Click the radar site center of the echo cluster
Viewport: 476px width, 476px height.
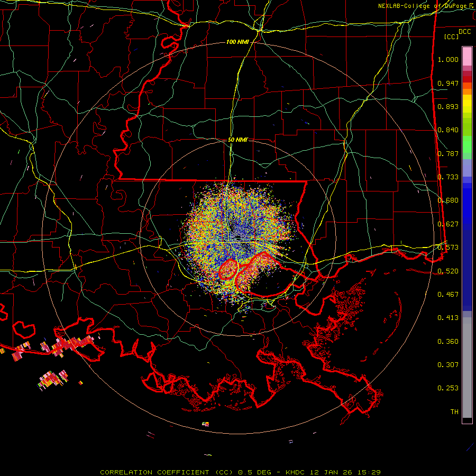tap(237, 237)
